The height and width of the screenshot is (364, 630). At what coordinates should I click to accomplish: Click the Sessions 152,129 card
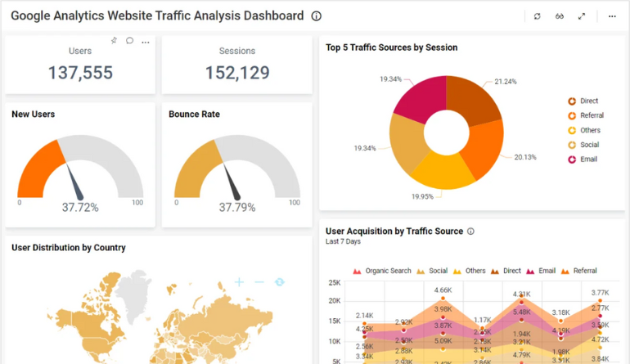point(236,65)
